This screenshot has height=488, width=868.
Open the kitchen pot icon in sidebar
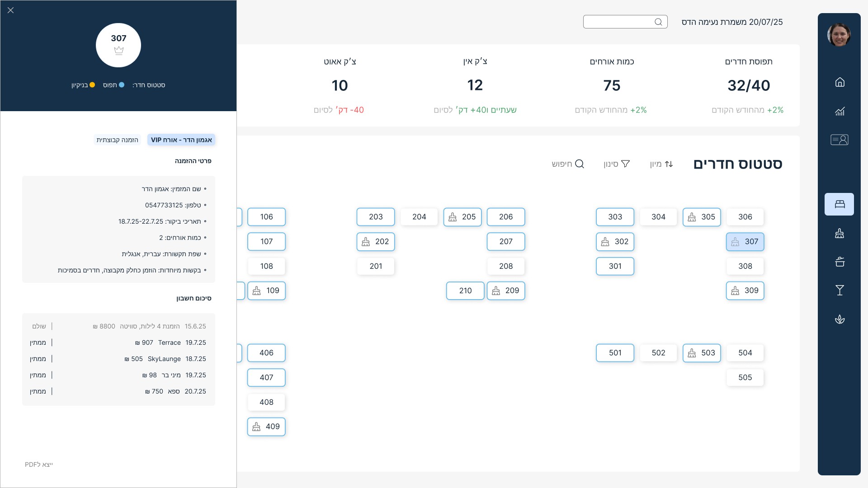[x=840, y=262]
